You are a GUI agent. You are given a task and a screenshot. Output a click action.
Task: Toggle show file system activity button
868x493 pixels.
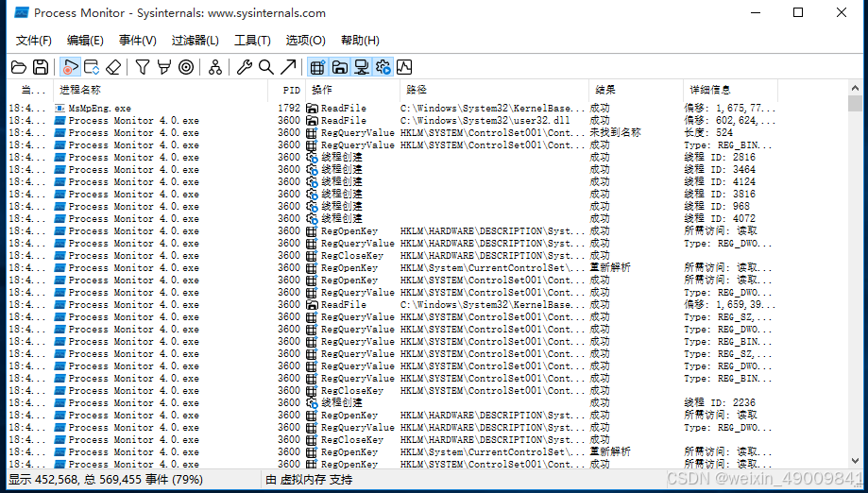(339, 67)
